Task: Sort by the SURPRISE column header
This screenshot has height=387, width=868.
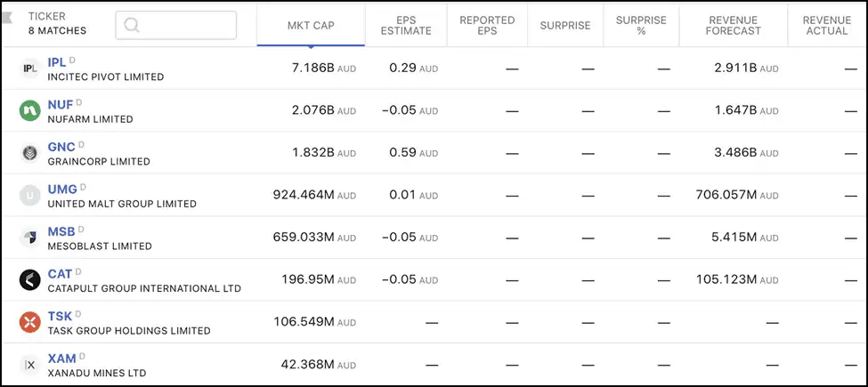Action: pyautogui.click(x=565, y=26)
